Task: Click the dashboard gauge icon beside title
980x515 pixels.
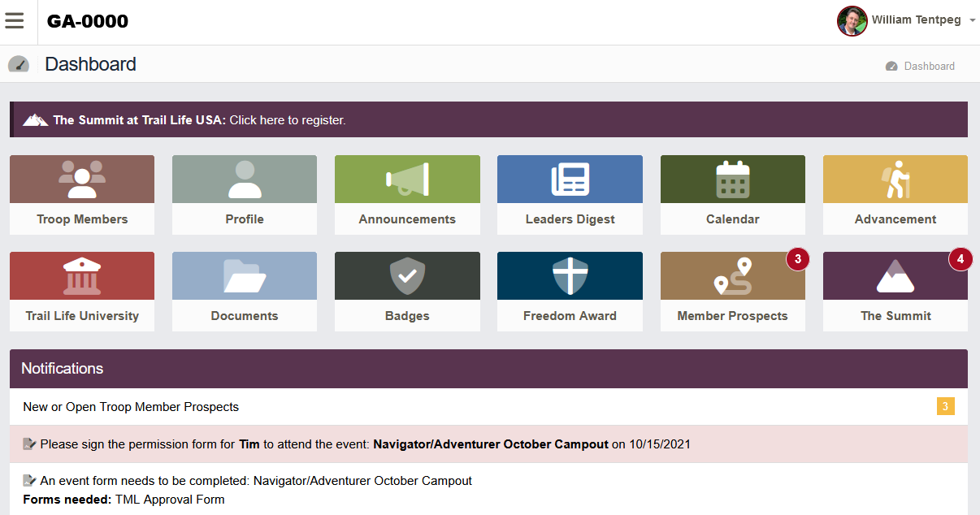Action: pyautogui.click(x=19, y=64)
